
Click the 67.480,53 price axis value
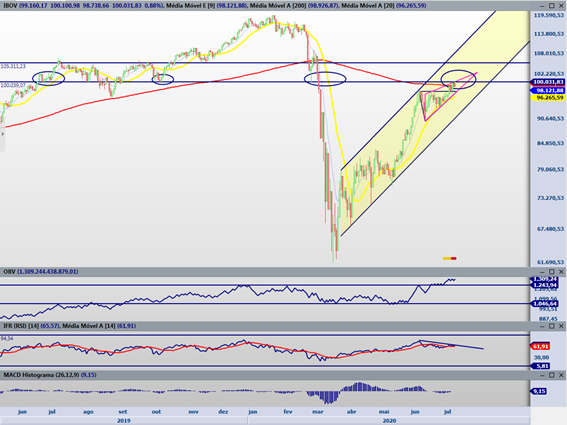pyautogui.click(x=549, y=229)
